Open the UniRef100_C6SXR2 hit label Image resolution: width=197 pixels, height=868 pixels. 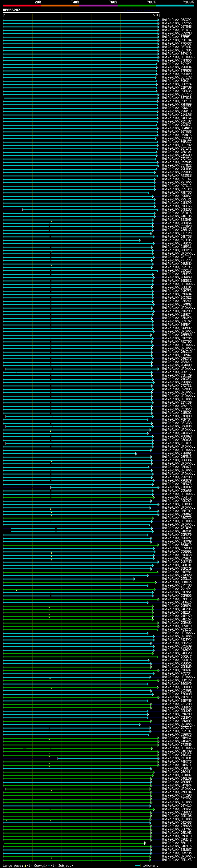click(177, 20)
